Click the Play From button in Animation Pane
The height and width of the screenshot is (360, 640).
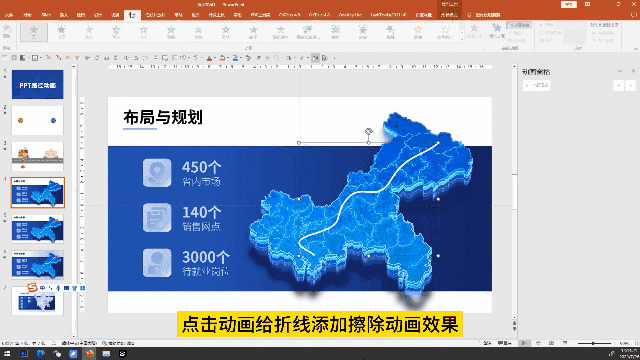pos(537,85)
